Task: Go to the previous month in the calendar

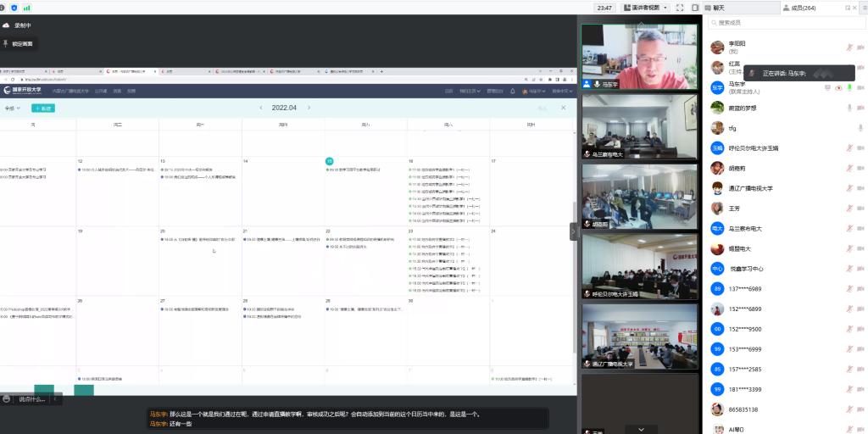Action: [261, 108]
